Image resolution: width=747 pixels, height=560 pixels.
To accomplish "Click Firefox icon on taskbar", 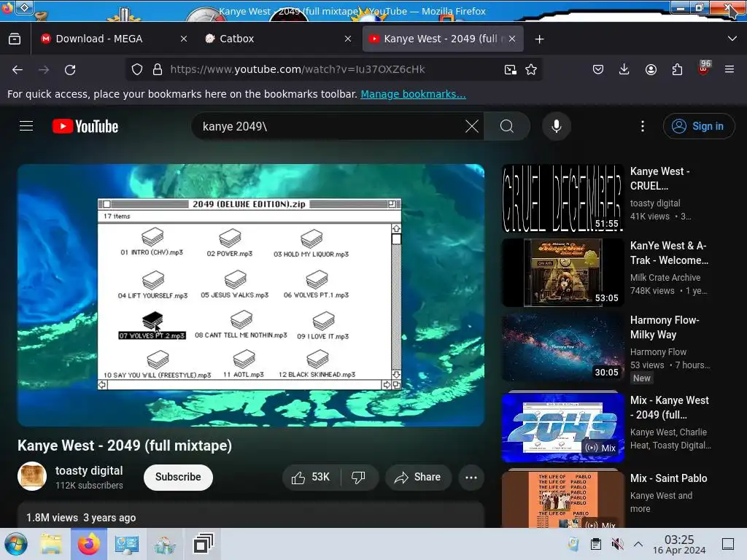I will pos(89,544).
